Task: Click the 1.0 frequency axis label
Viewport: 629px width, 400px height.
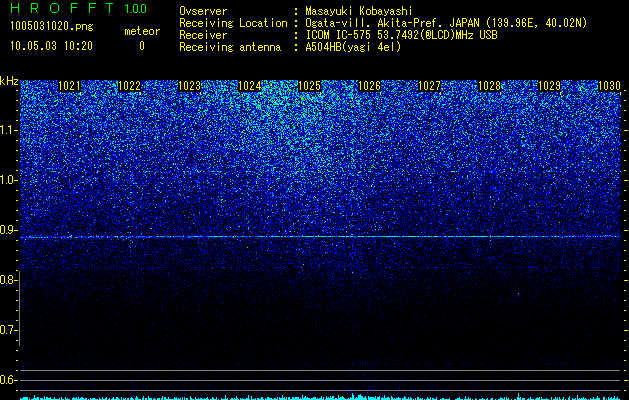Action: pos(8,180)
